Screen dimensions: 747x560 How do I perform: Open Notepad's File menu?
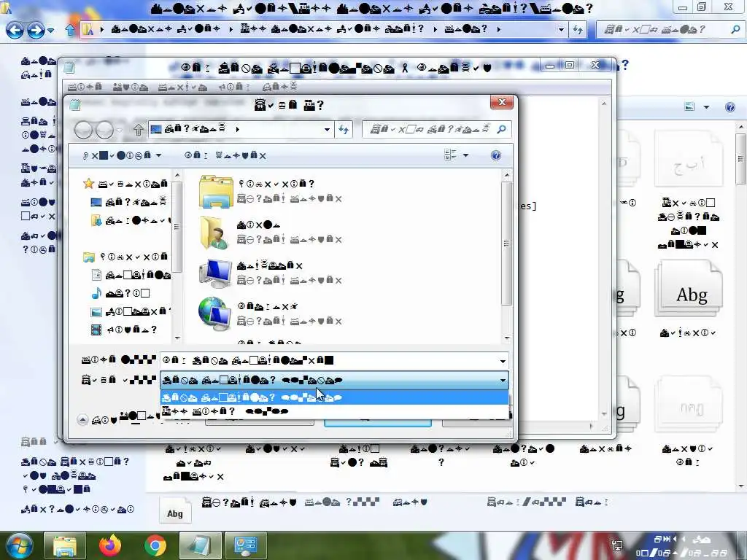pyautogui.click(x=85, y=87)
